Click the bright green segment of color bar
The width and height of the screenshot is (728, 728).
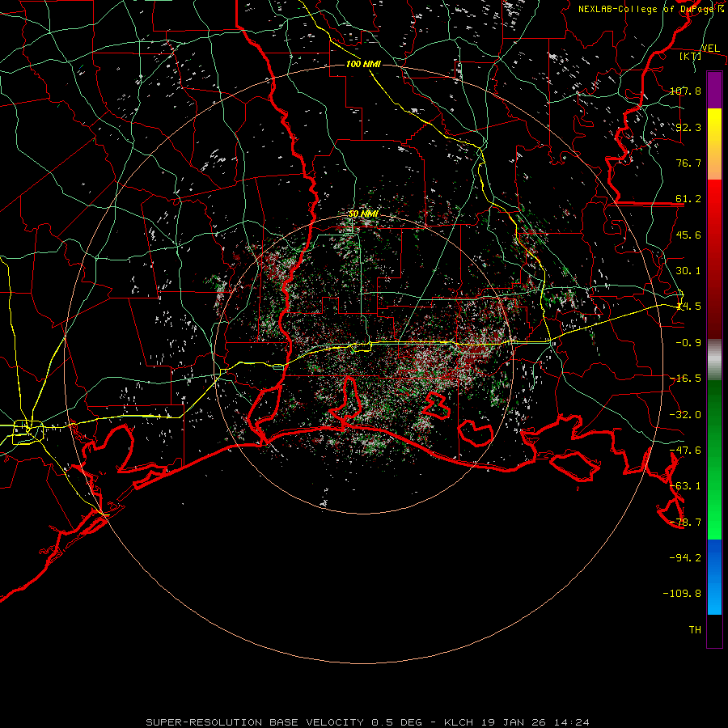(714, 459)
